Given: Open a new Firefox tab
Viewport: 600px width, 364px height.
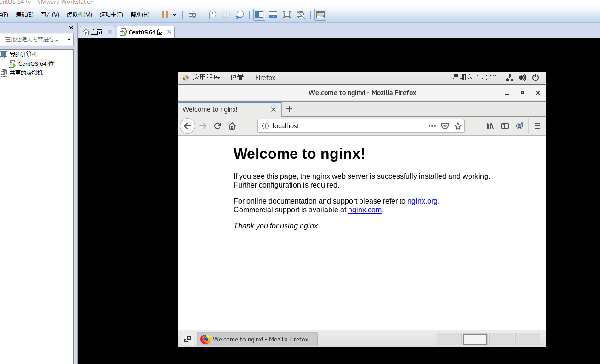Looking at the screenshot, I should 289,109.
